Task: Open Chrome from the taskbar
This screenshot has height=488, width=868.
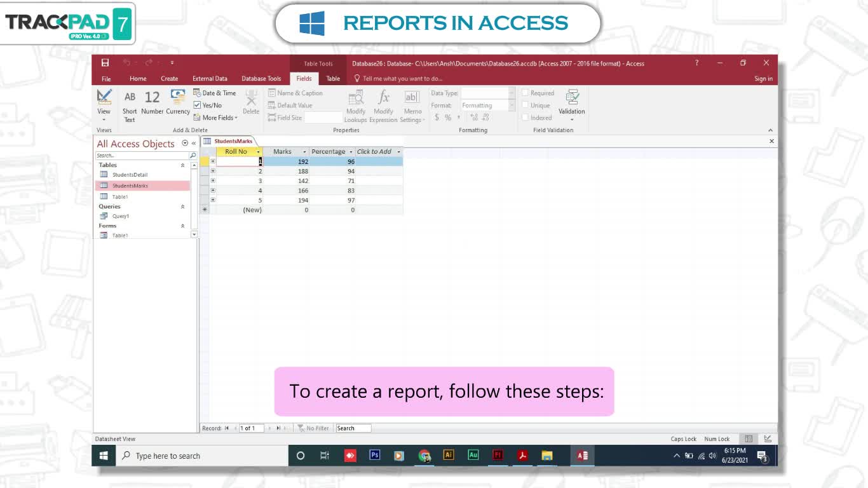Action: [x=424, y=456]
